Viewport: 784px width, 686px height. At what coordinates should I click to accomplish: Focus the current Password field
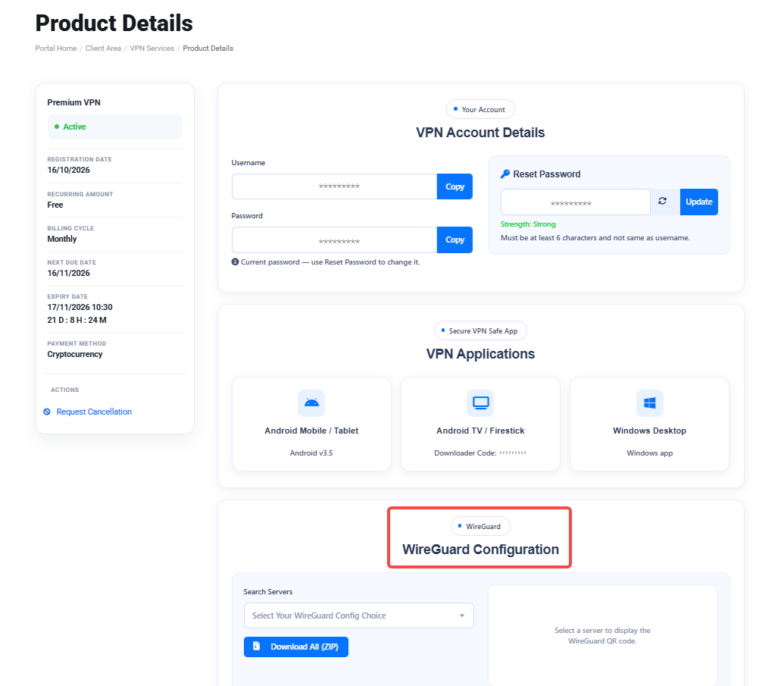tap(335, 240)
